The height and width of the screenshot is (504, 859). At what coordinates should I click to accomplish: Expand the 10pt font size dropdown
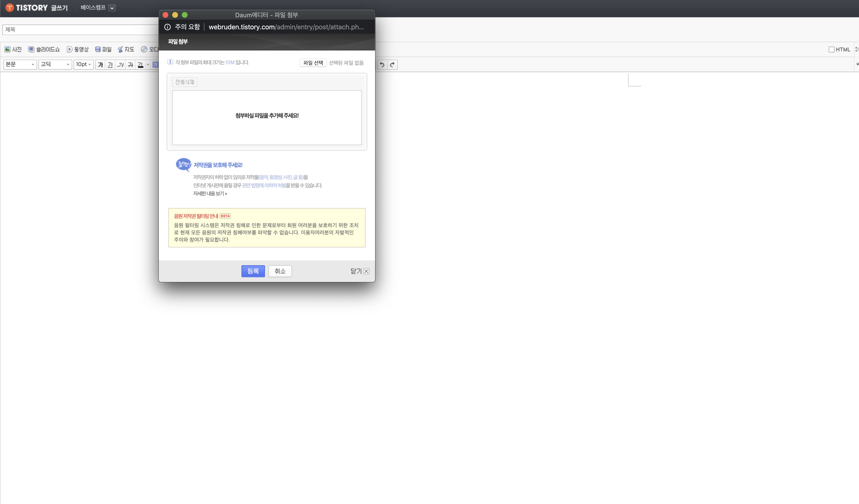(83, 64)
